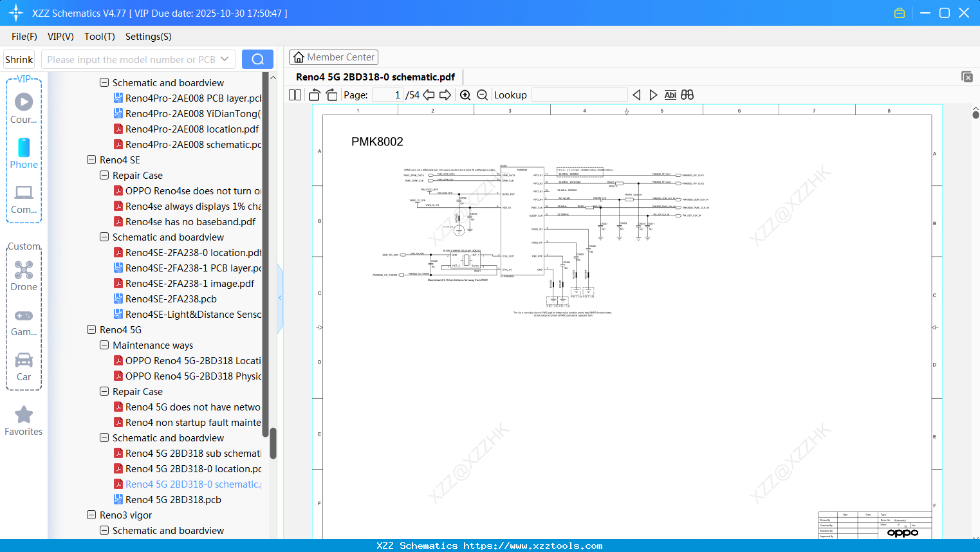Collapse Schematic and boardview under Reno4 5G
Screen dimensions: 980x552
(x=104, y=437)
